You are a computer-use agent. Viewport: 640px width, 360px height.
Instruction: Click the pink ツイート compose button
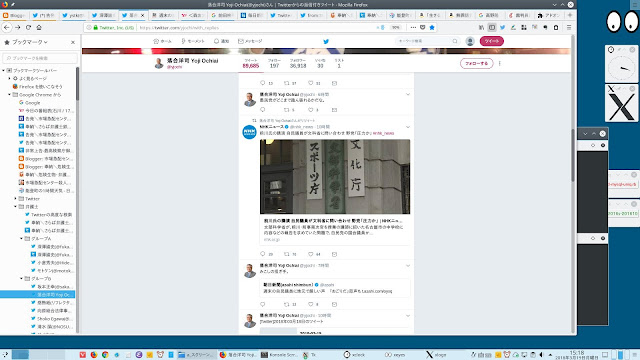pyautogui.click(x=491, y=41)
